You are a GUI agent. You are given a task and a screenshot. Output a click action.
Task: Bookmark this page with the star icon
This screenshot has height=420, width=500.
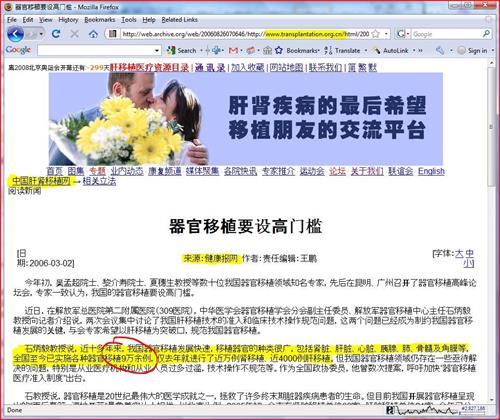click(375, 34)
